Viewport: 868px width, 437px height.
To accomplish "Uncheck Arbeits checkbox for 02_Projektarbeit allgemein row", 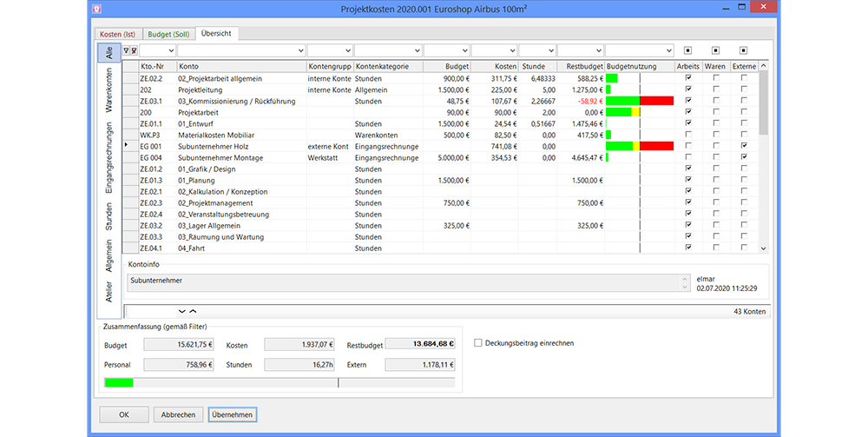I will [688, 78].
